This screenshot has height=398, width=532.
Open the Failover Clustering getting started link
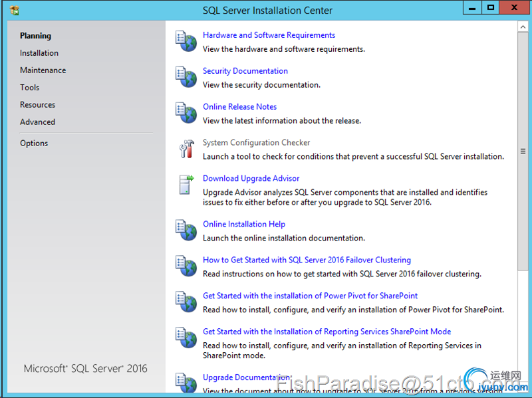(307, 260)
